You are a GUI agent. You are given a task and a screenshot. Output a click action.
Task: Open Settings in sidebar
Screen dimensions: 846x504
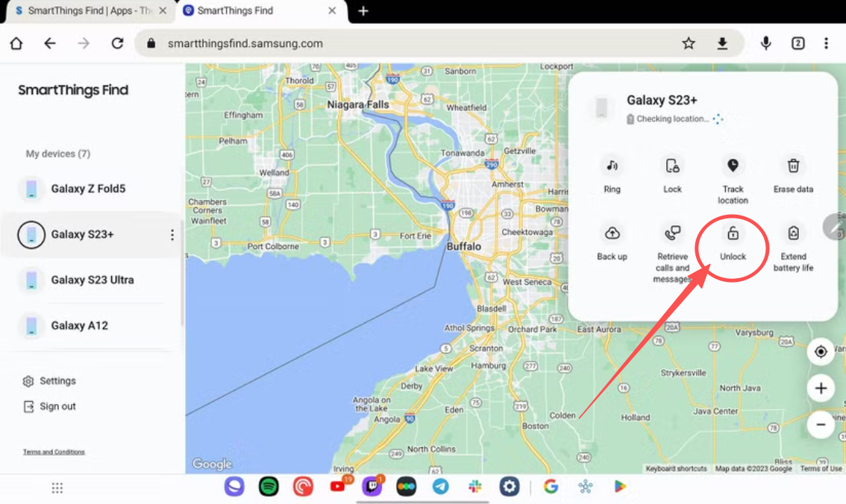point(50,381)
